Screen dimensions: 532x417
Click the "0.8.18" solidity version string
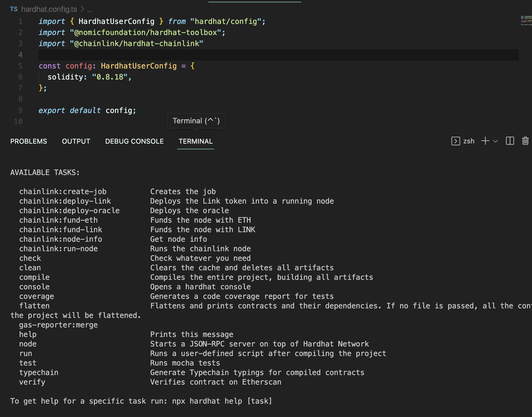coord(110,77)
